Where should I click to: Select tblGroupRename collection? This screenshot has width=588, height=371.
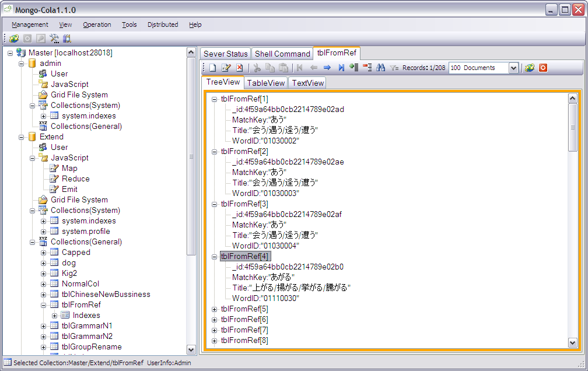92,346
